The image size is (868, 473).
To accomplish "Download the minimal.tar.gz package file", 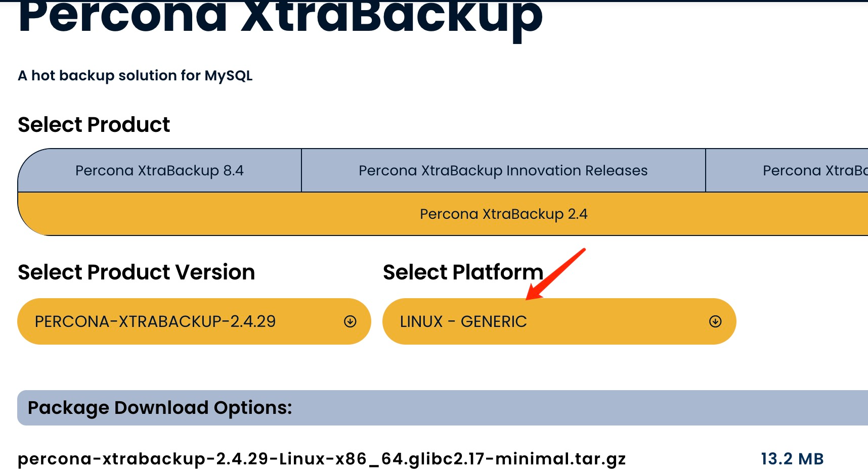I will (x=322, y=459).
